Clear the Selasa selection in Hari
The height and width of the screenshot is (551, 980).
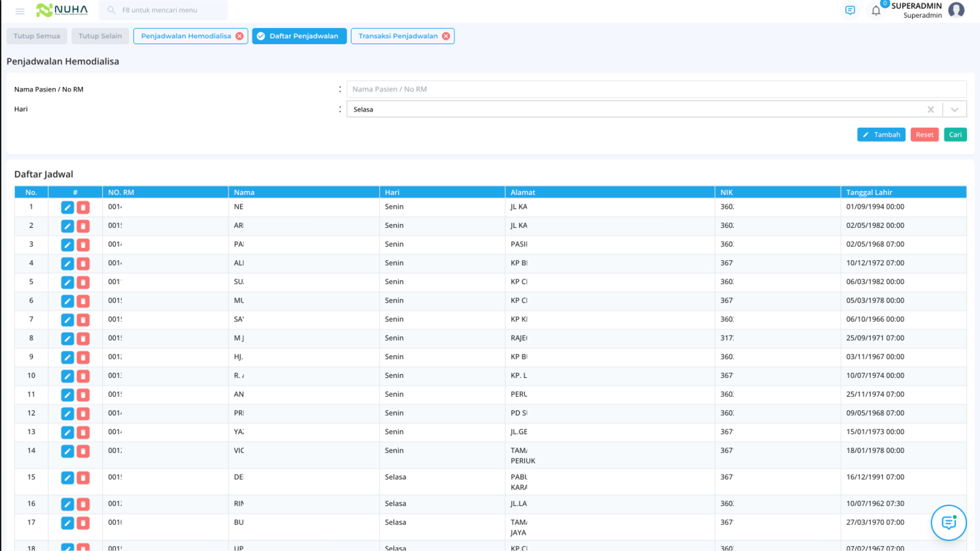pyautogui.click(x=930, y=110)
